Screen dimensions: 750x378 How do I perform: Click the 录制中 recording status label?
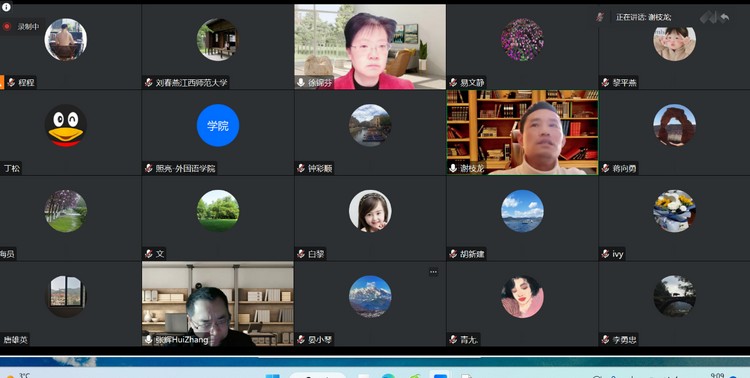28,27
